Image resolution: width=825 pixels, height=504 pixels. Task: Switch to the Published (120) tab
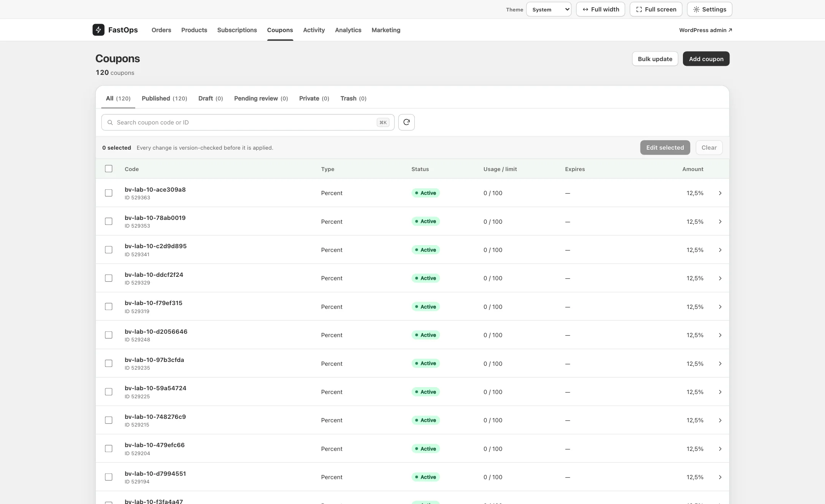164,99
